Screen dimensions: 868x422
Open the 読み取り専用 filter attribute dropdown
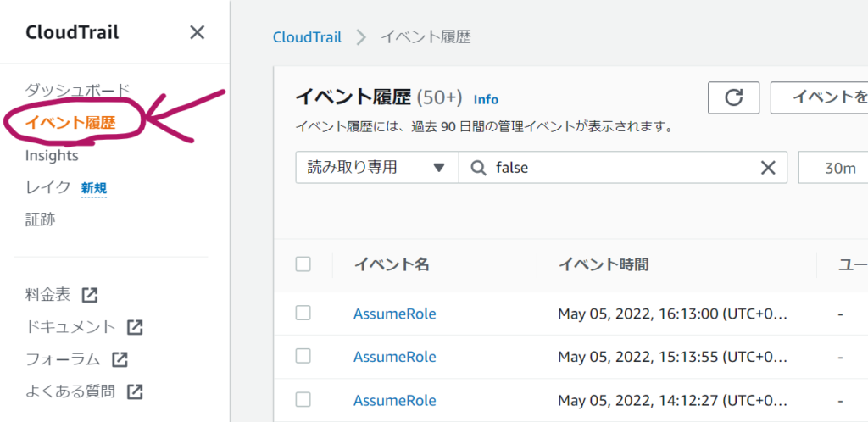point(377,168)
